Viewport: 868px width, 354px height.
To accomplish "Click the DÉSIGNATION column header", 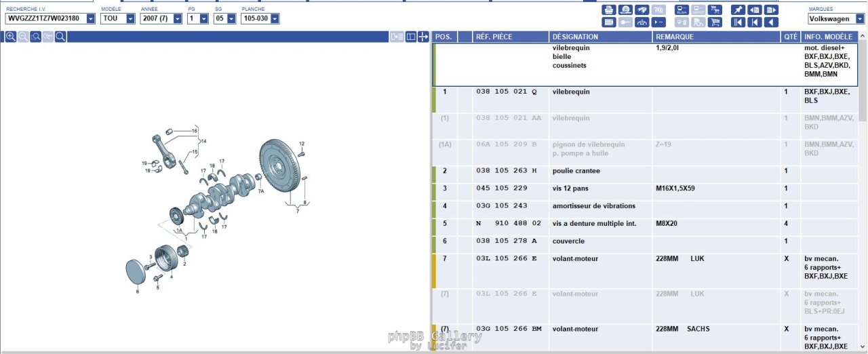I will 599,37.
